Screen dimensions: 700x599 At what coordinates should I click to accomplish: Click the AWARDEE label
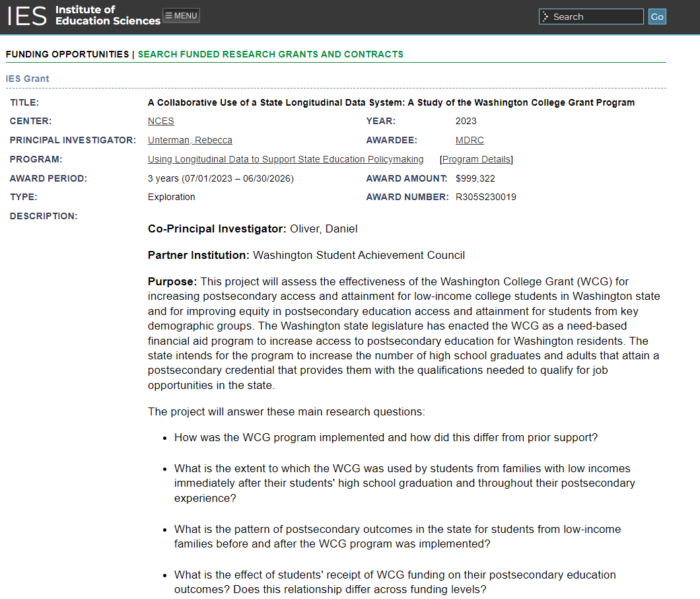(392, 140)
